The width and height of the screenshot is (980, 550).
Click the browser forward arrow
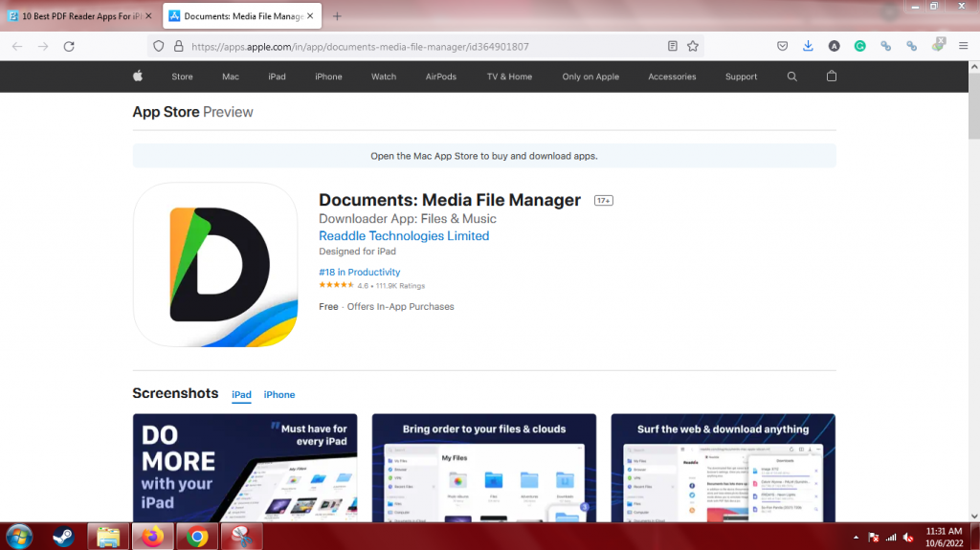(43, 46)
